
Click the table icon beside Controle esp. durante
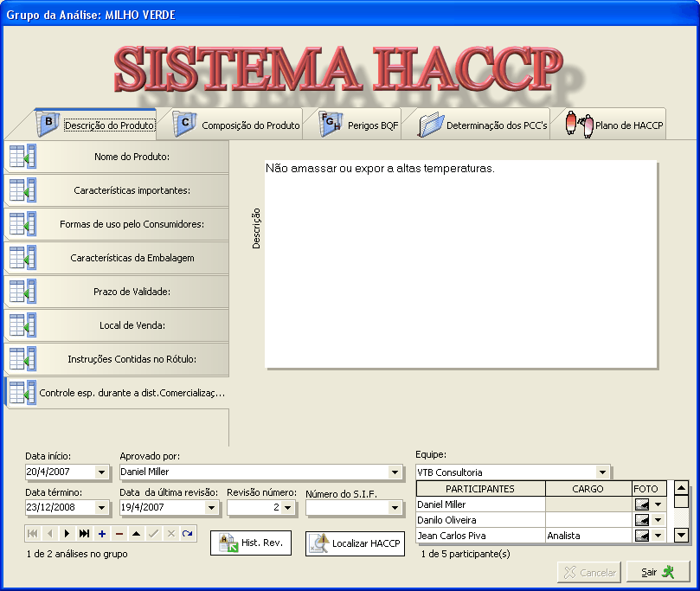point(22,392)
